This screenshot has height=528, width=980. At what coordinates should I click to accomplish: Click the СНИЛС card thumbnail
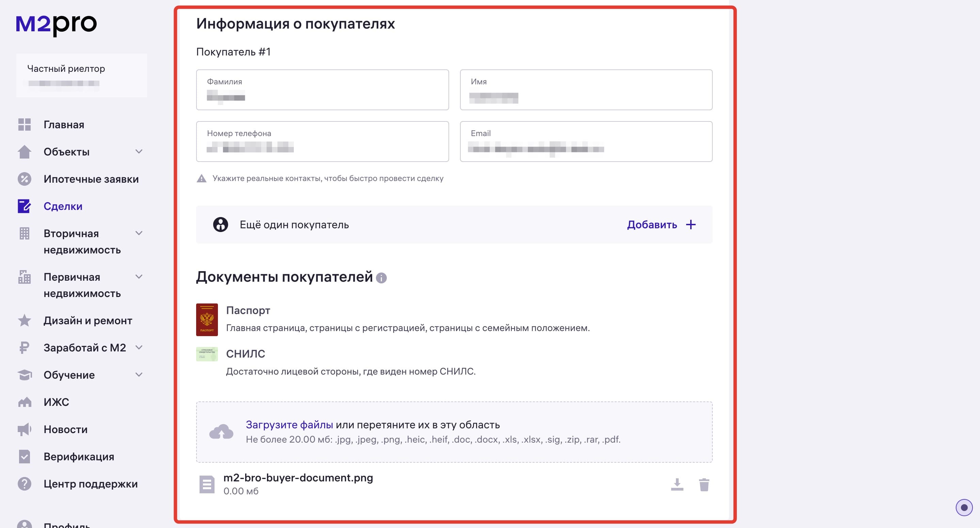click(207, 354)
